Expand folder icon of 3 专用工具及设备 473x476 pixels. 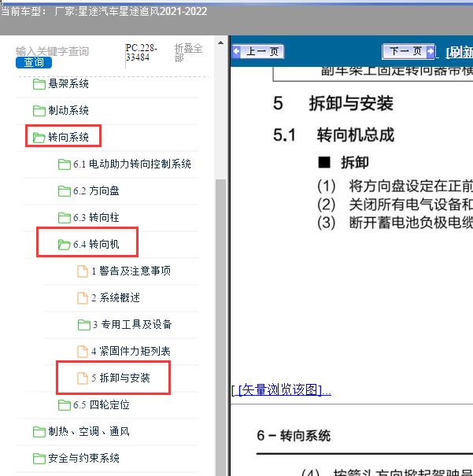pyautogui.click(x=83, y=325)
